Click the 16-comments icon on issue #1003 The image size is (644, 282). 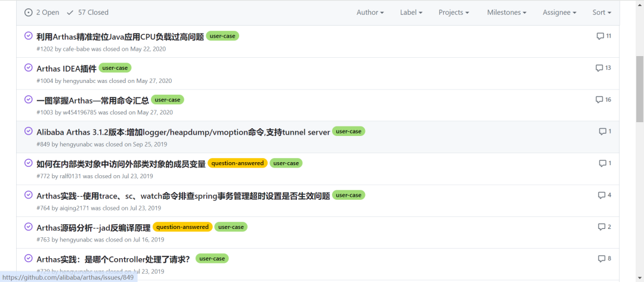coord(599,100)
